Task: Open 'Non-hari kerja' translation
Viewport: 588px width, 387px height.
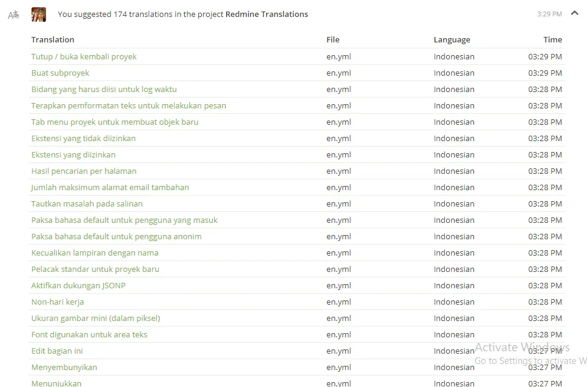Action: coord(58,302)
